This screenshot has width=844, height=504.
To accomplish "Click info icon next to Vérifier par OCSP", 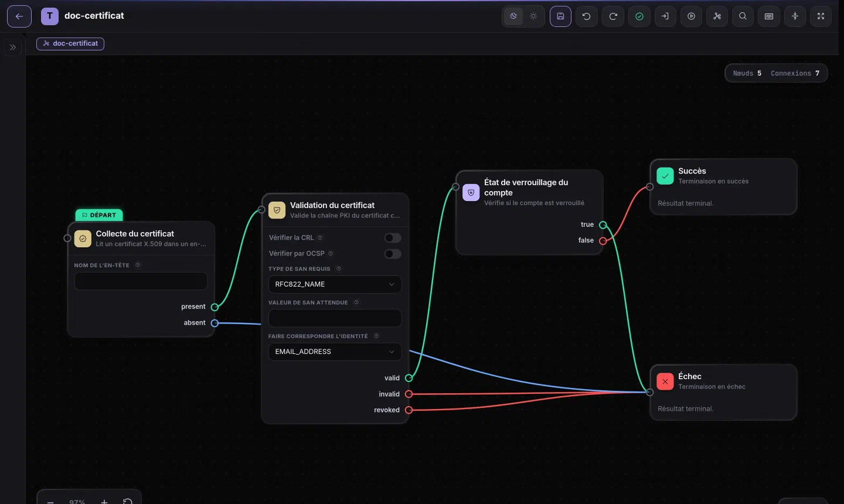I will pos(331,254).
